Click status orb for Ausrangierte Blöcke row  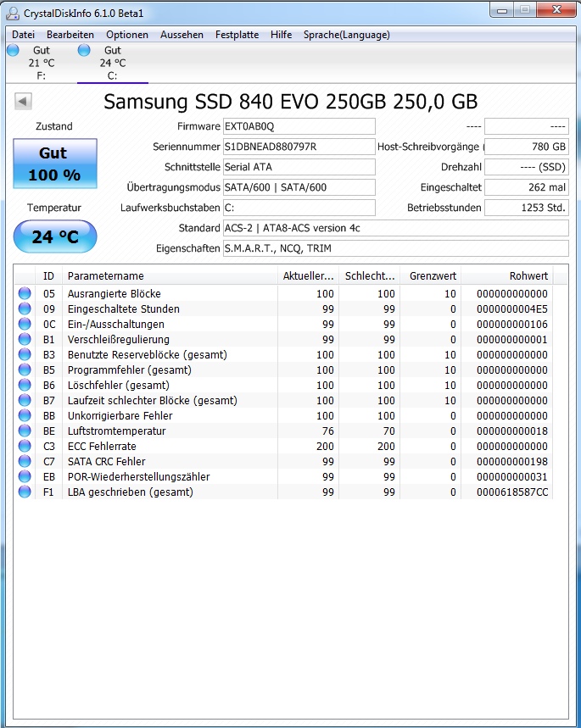[25, 293]
